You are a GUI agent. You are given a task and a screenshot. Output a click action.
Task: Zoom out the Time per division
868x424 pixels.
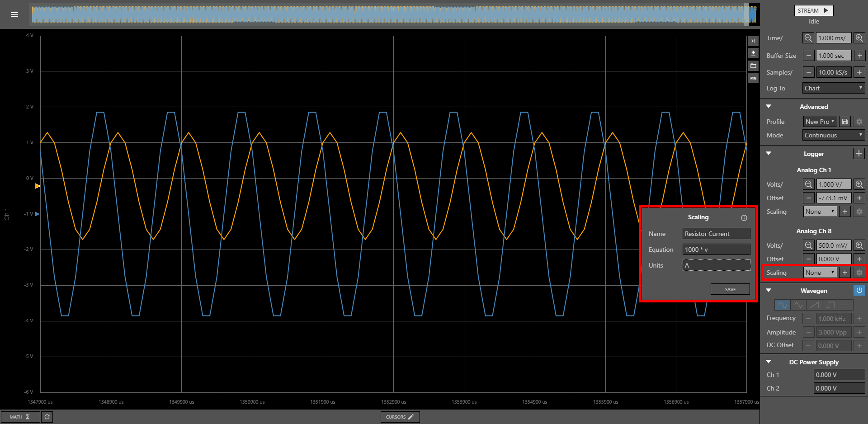point(808,38)
